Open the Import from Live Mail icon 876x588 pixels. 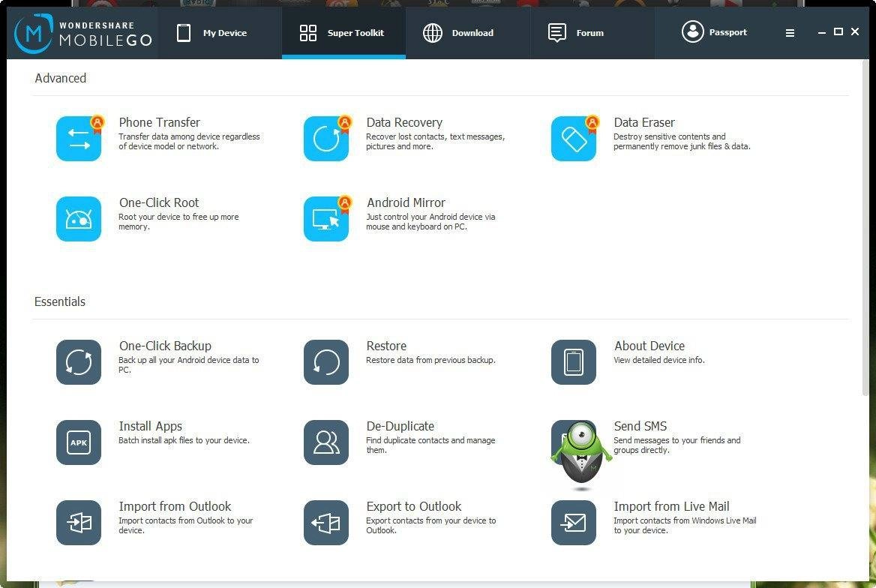574,523
